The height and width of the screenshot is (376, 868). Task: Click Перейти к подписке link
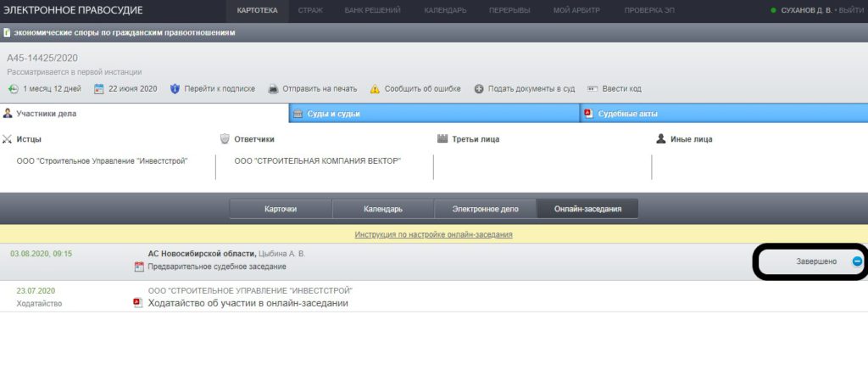coord(220,89)
